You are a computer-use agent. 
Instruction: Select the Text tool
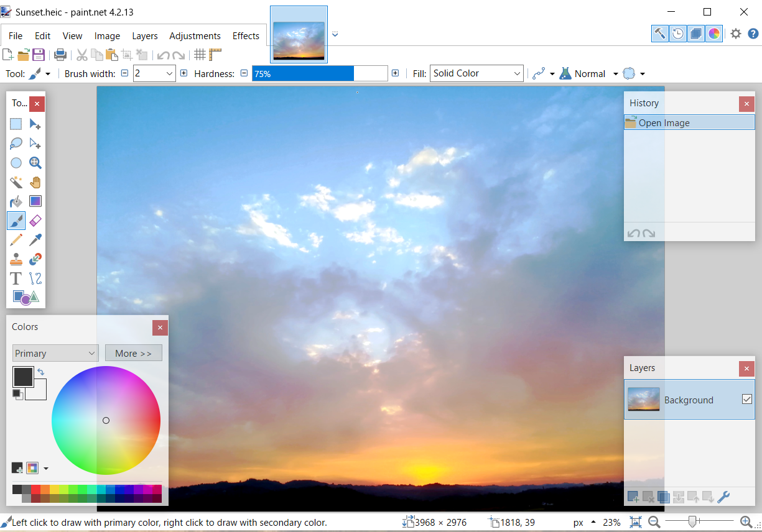tap(16, 278)
